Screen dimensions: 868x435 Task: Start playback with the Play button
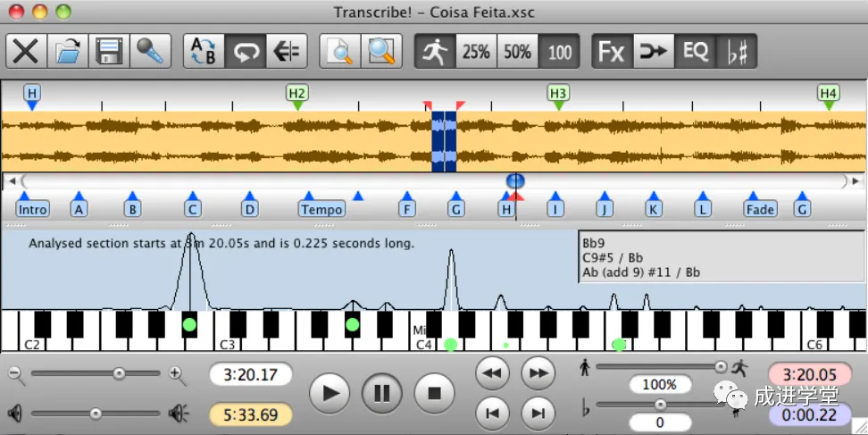click(x=330, y=394)
